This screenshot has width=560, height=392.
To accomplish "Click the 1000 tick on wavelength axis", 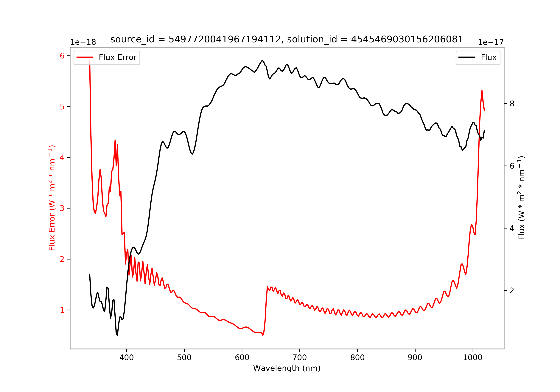I will [473, 358].
